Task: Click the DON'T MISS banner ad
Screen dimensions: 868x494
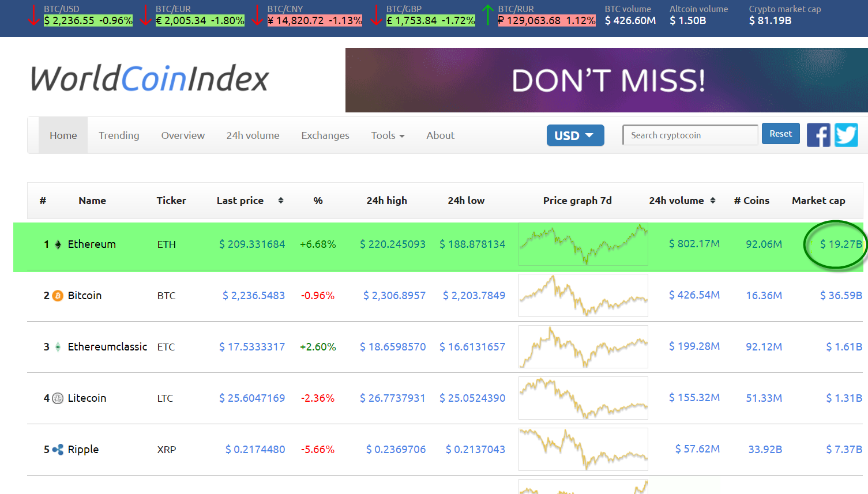Action: [x=607, y=80]
